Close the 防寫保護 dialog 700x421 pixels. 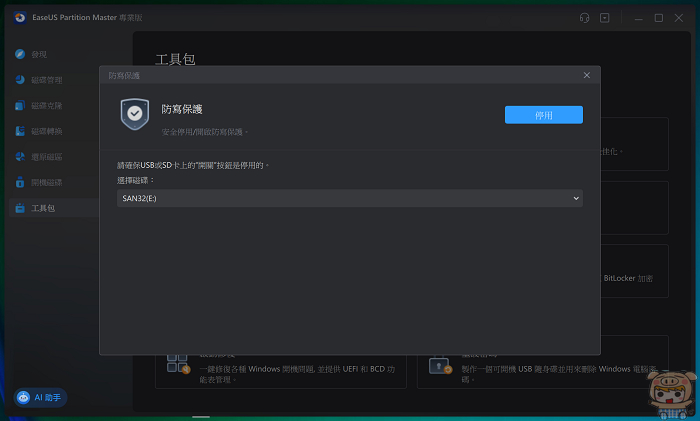click(x=586, y=76)
